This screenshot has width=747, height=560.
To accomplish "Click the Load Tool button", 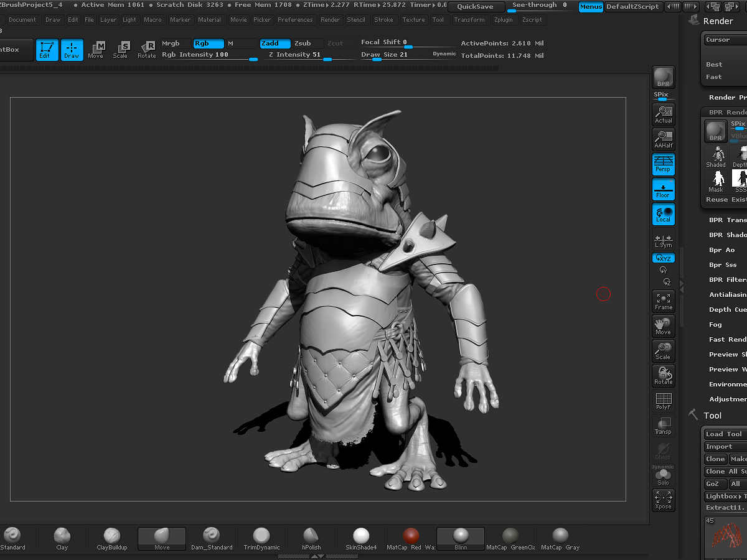I will point(725,434).
